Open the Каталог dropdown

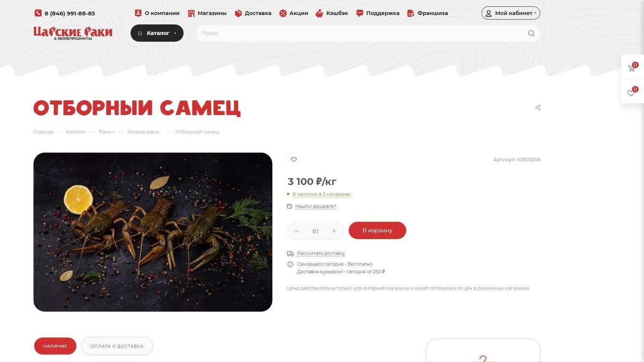point(157,33)
